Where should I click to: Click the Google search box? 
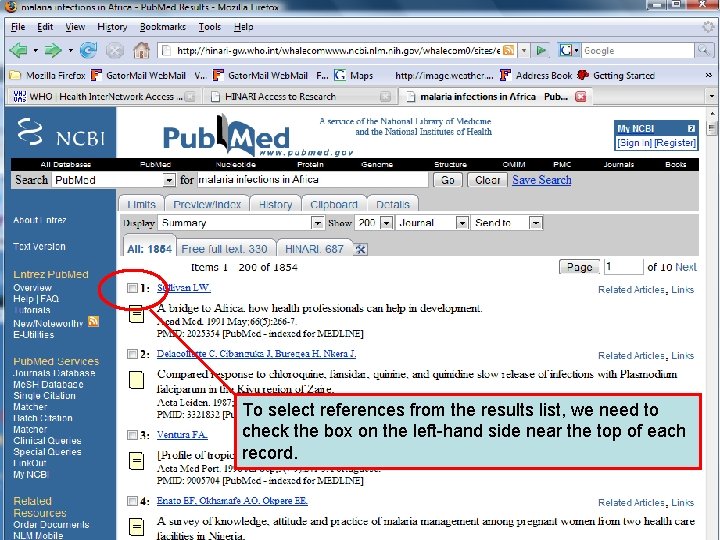click(638, 51)
